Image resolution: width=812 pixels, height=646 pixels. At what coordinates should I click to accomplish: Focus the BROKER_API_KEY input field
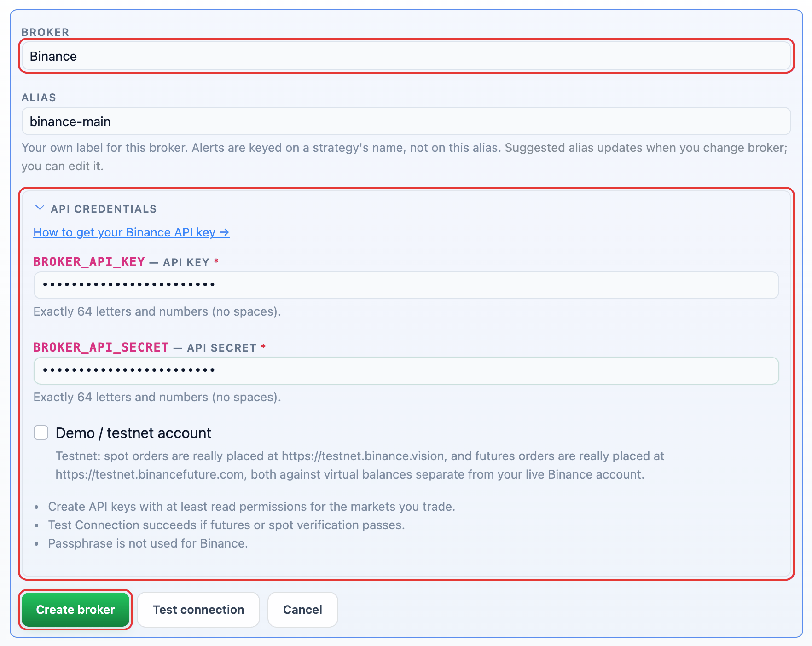406,285
